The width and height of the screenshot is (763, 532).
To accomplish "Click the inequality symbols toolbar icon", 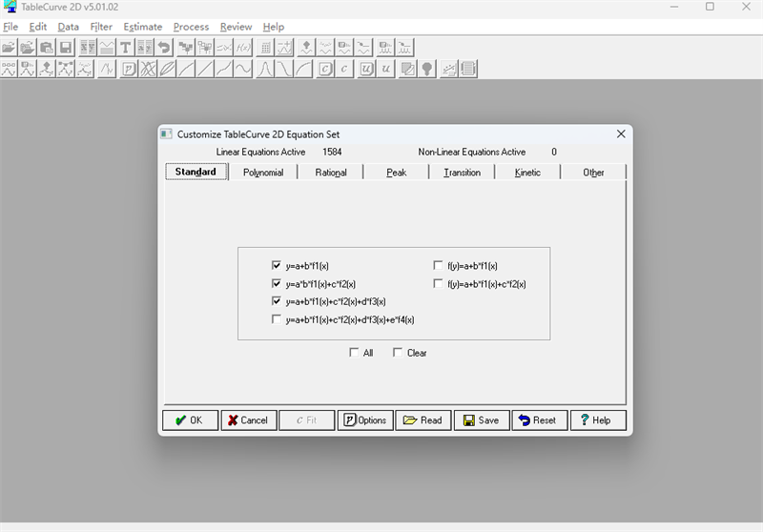I will (224, 48).
